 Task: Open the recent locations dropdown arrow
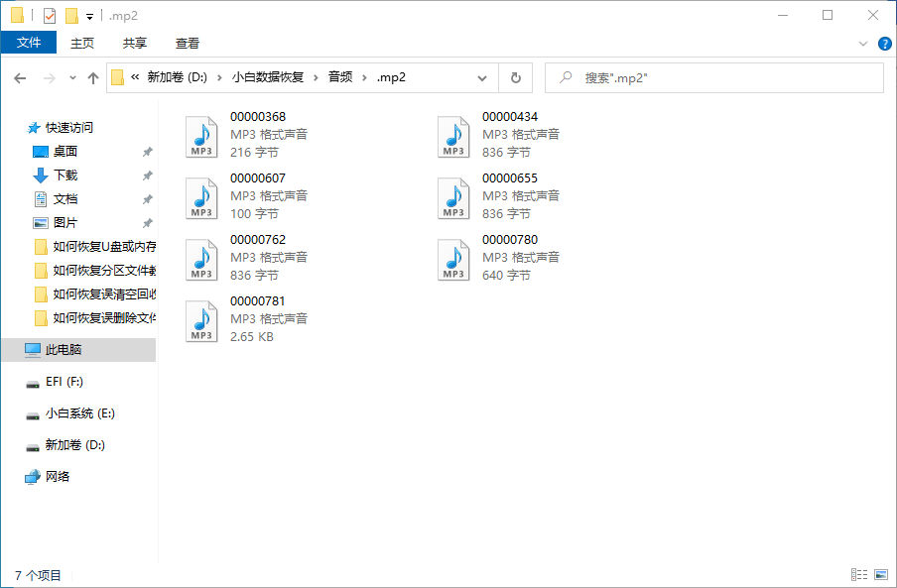coord(72,78)
